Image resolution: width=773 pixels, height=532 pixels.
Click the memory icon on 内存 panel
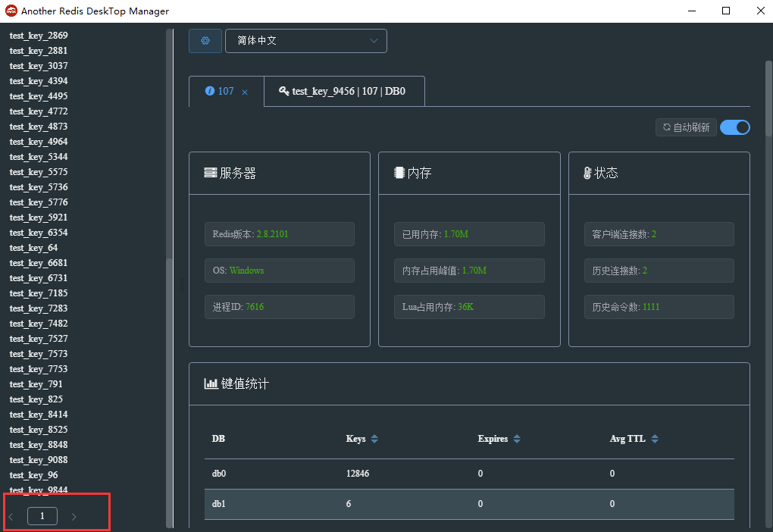point(400,172)
